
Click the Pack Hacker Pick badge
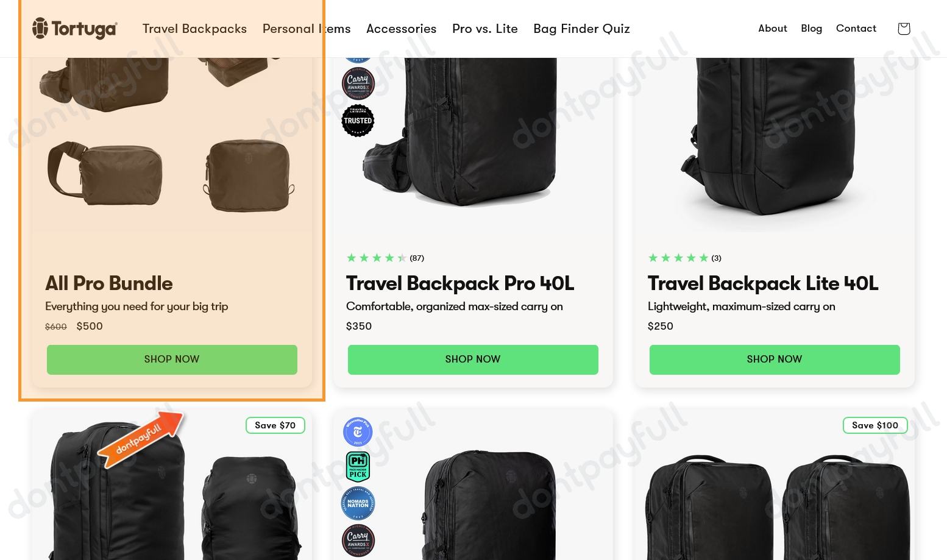tap(358, 466)
